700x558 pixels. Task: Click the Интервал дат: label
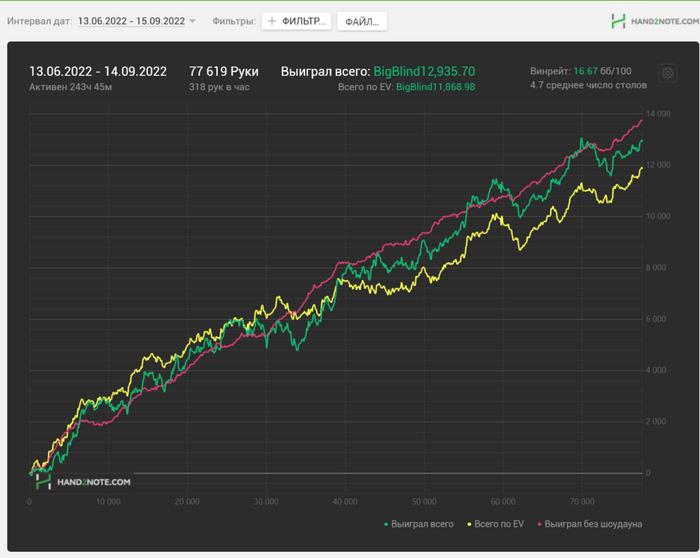(x=39, y=21)
